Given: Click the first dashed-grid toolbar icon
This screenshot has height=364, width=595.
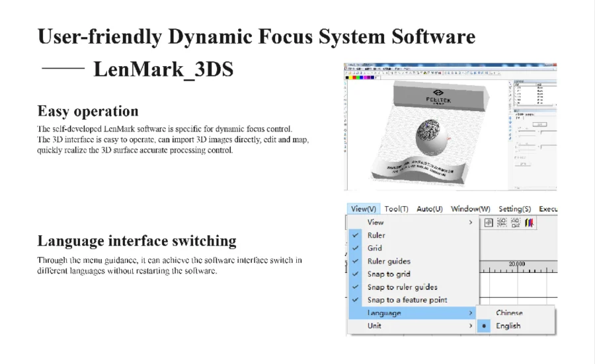Looking at the screenshot, I should (x=502, y=223).
